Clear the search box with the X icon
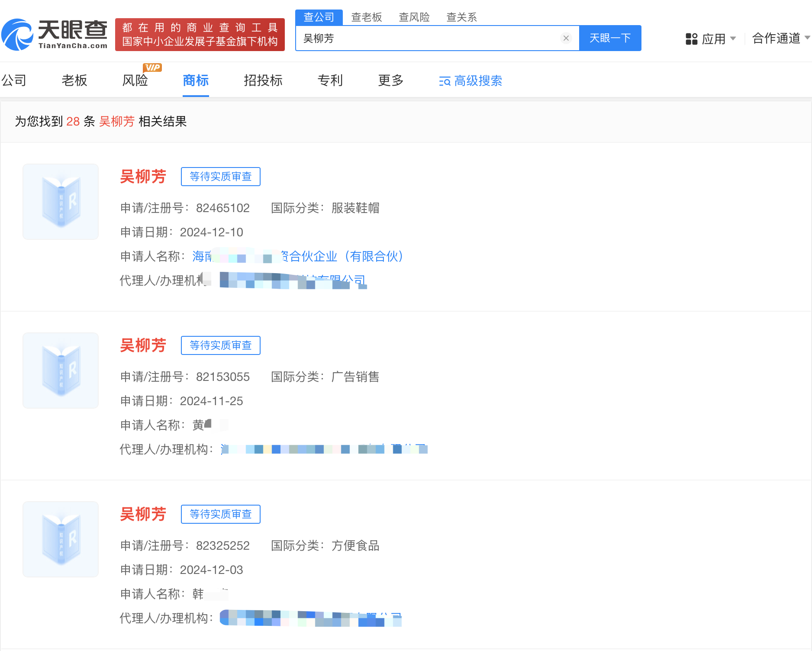Screen dimensions: 812x651 [566, 38]
